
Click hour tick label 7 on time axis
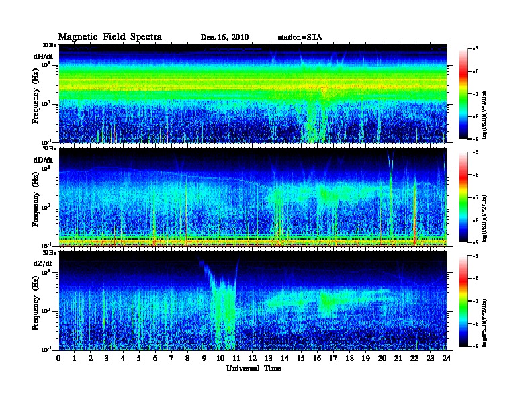tap(171, 358)
